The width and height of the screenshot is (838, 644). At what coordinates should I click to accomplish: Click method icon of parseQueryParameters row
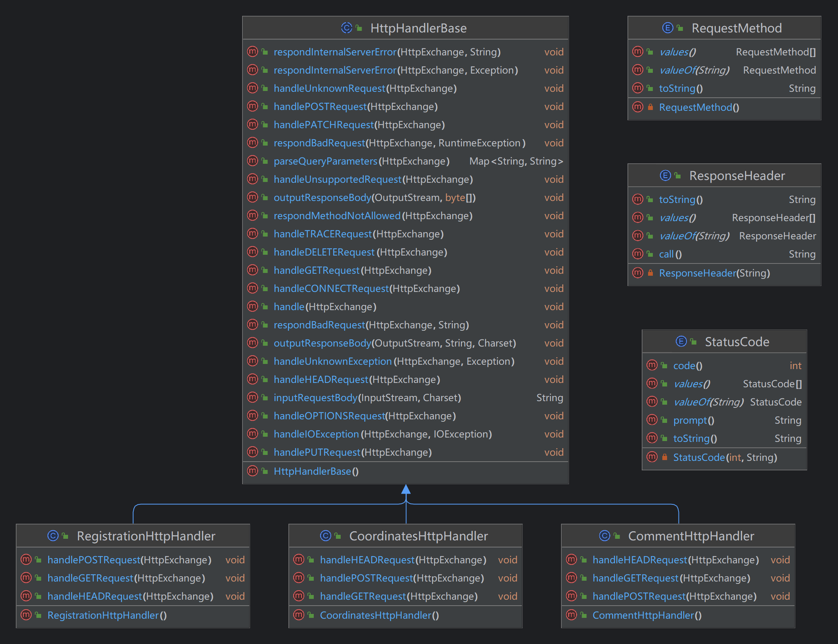pos(252,161)
